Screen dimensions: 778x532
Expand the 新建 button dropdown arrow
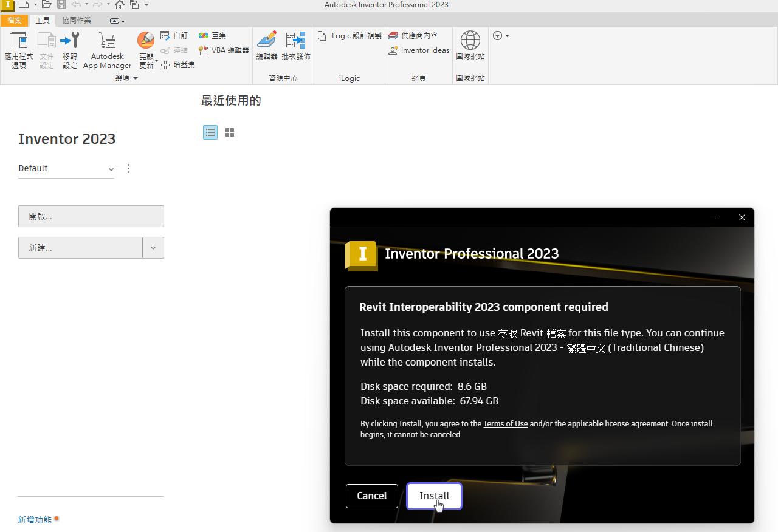pos(153,248)
